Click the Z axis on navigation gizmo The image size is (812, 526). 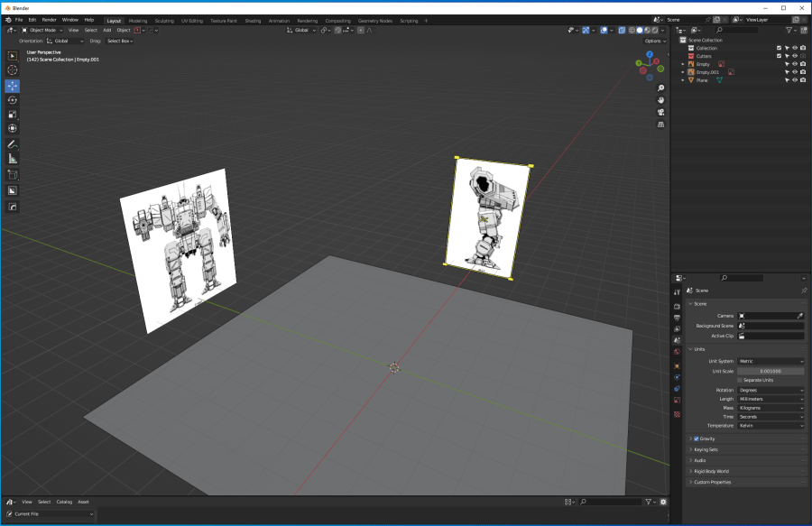point(650,54)
